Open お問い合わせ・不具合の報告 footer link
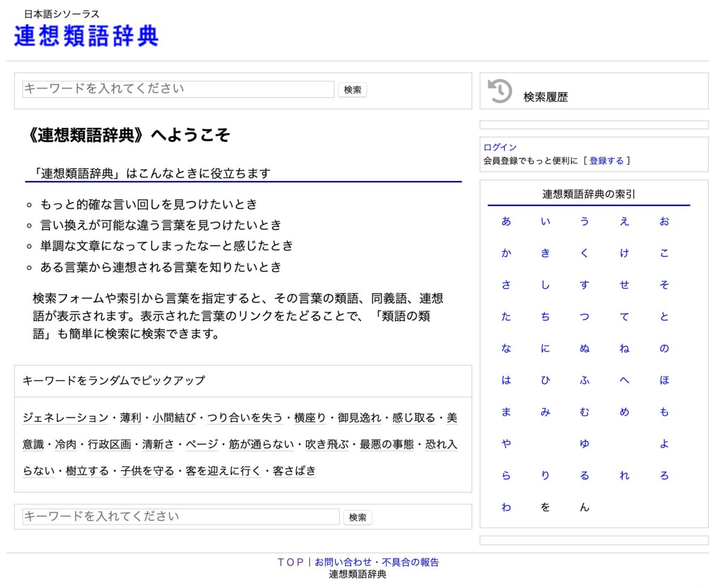Screen dimensions: 725x588 pos(376,562)
